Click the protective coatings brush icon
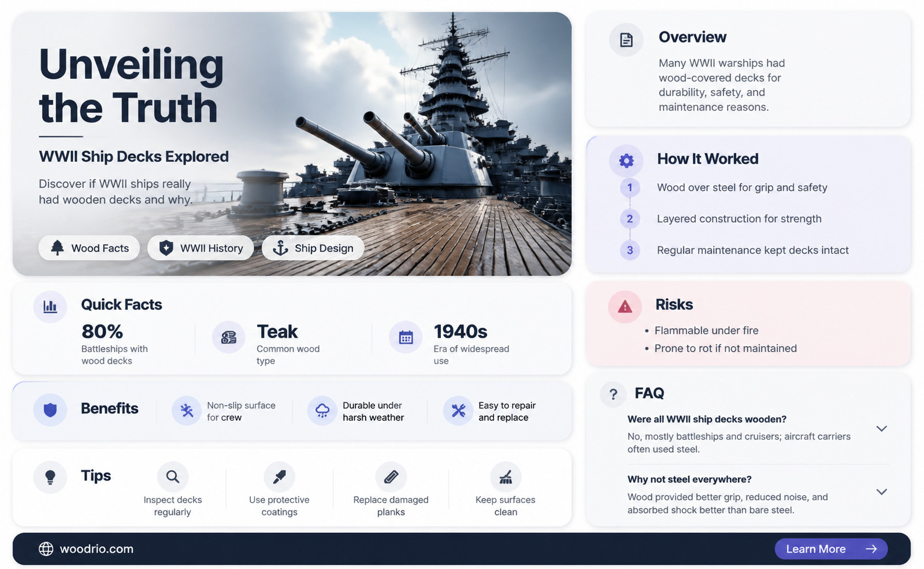This screenshot has height=569, width=924. point(280,476)
